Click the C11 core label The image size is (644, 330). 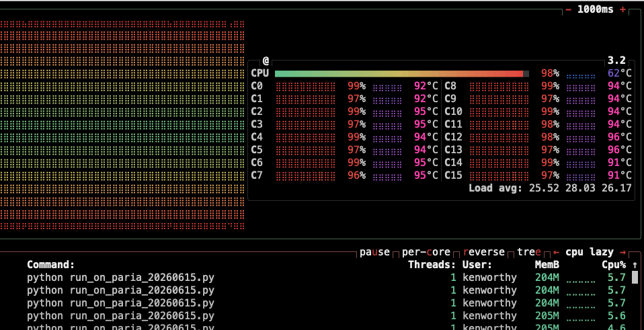pyautogui.click(x=454, y=124)
